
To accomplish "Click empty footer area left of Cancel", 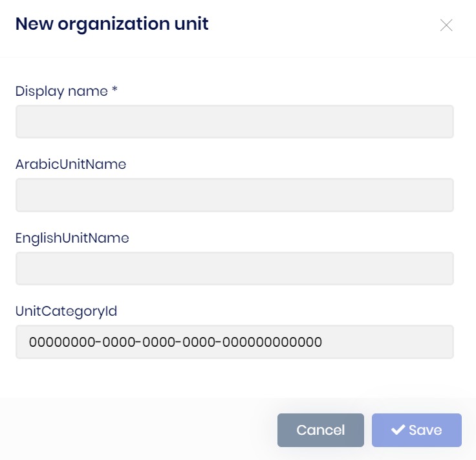I will [142, 430].
